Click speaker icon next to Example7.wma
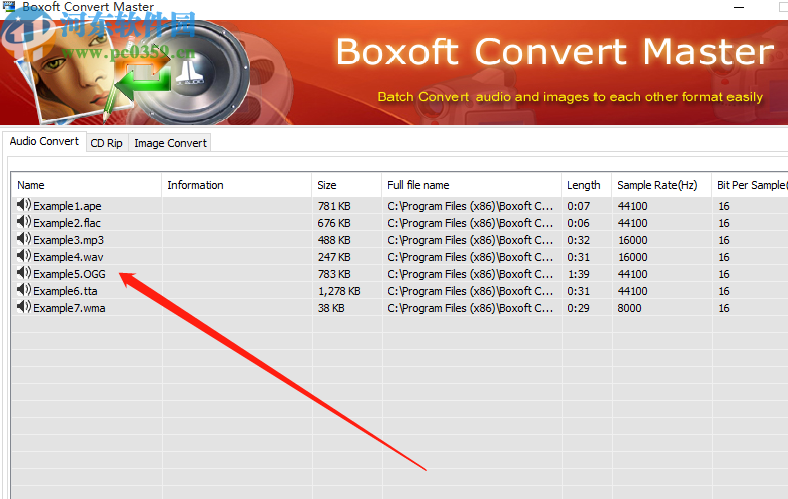This screenshot has width=788, height=499. point(24,308)
